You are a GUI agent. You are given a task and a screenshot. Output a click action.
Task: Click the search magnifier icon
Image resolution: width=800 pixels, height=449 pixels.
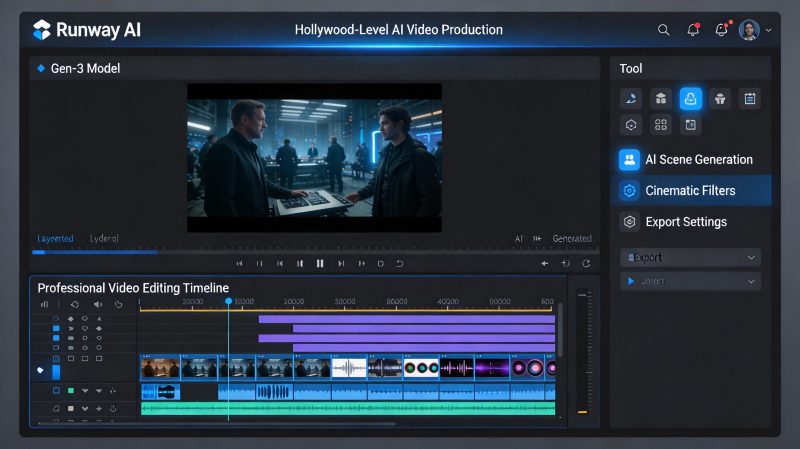tap(663, 30)
